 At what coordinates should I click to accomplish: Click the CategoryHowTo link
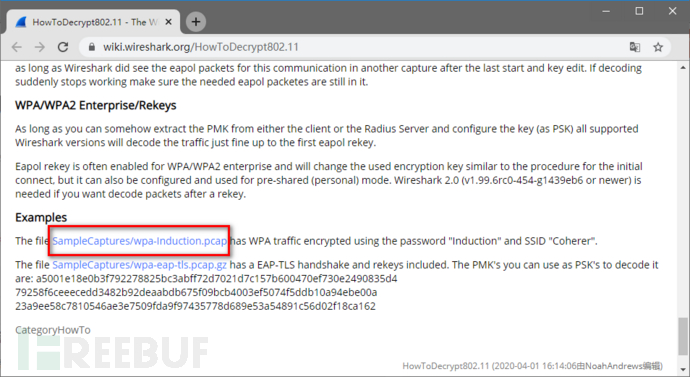coord(53,330)
